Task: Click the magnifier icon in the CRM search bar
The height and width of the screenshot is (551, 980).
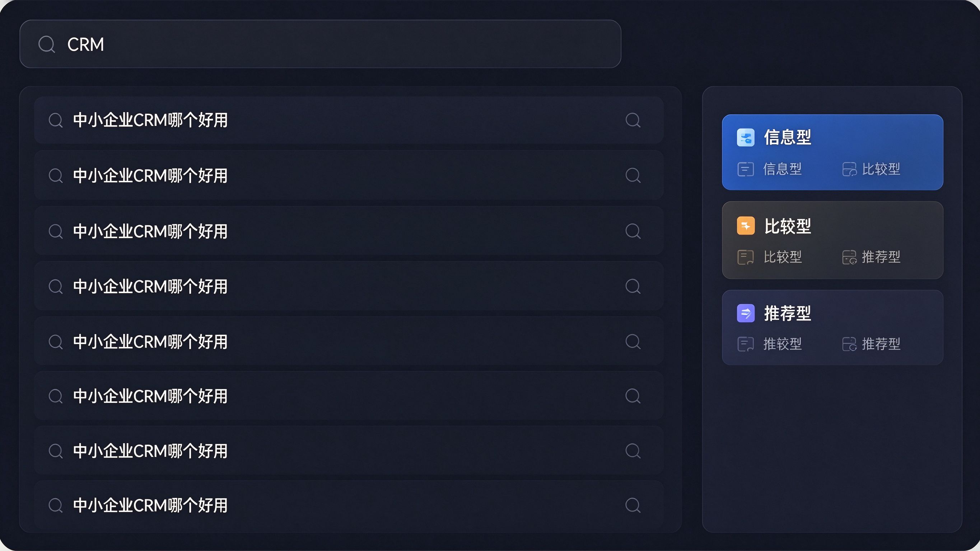Action: click(47, 44)
